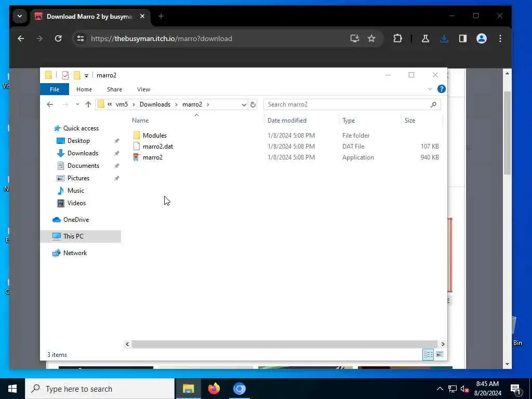Open Videos in navigation pane
532x399 pixels.
tap(76, 203)
